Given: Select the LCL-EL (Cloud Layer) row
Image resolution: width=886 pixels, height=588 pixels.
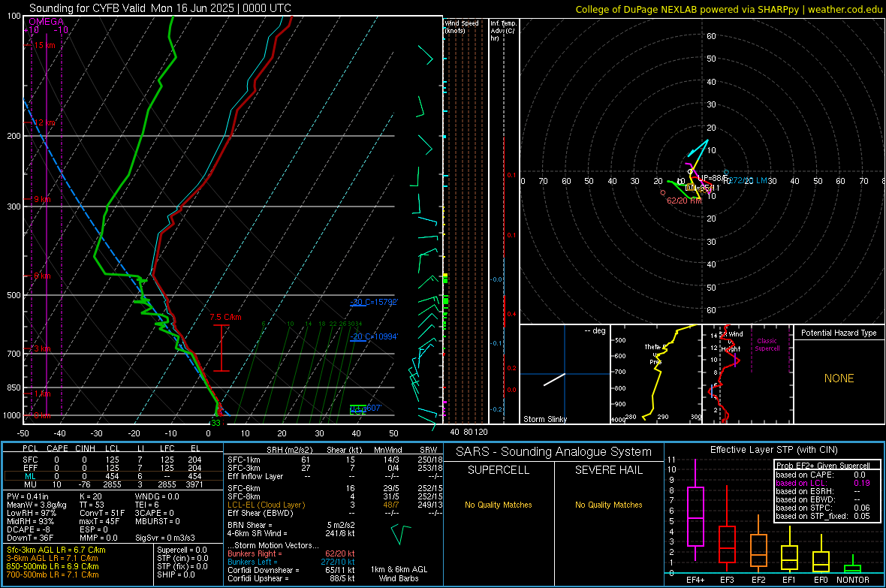Looking at the screenshot, I should click(335, 505).
